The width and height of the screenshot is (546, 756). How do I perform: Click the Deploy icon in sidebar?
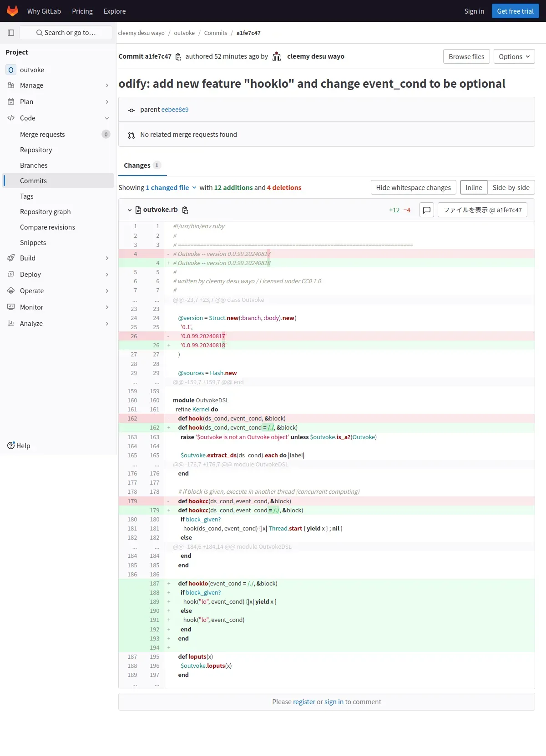click(x=11, y=275)
